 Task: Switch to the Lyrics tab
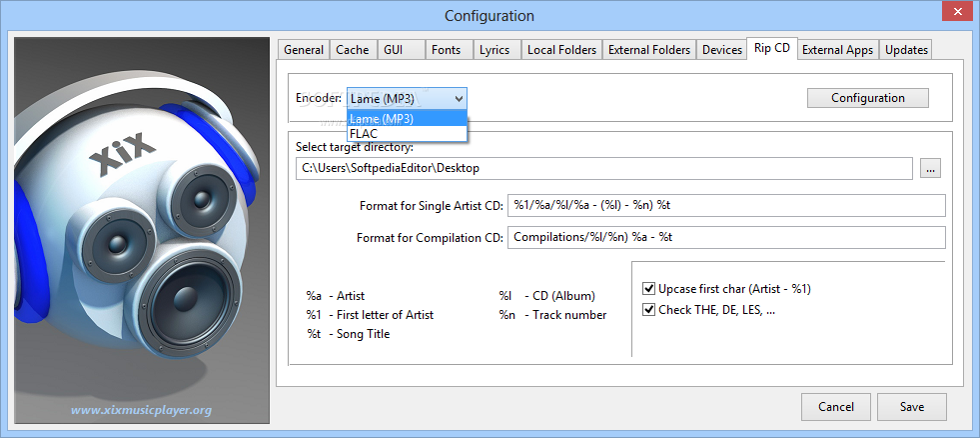point(494,50)
